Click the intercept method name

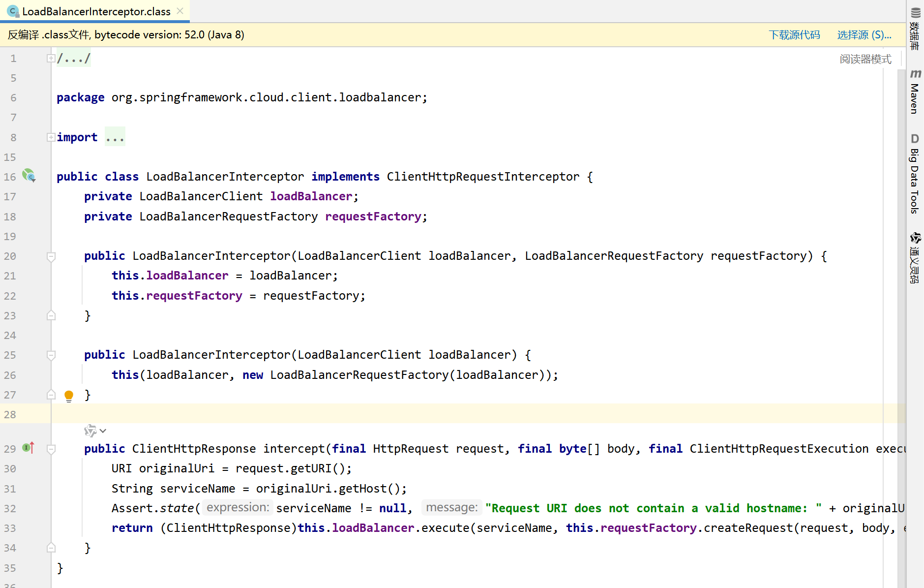coord(294,449)
